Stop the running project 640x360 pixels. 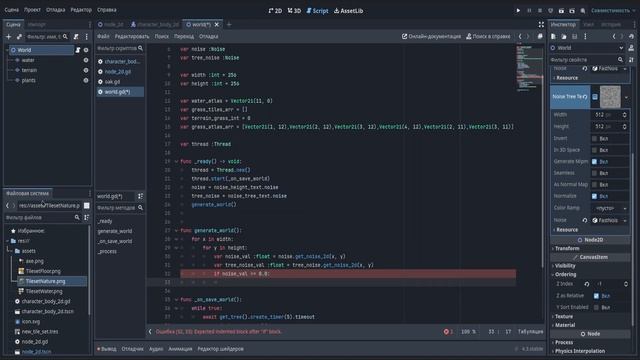tap(540, 11)
